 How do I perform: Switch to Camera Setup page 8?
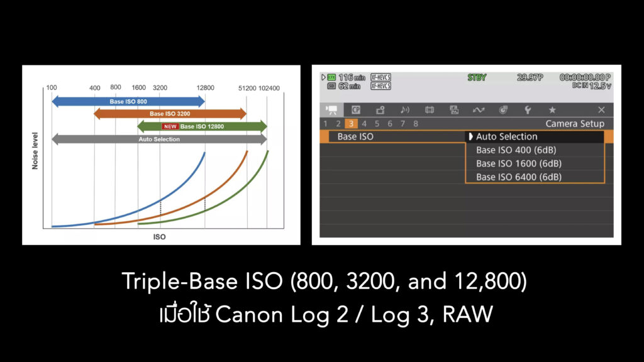pos(415,124)
